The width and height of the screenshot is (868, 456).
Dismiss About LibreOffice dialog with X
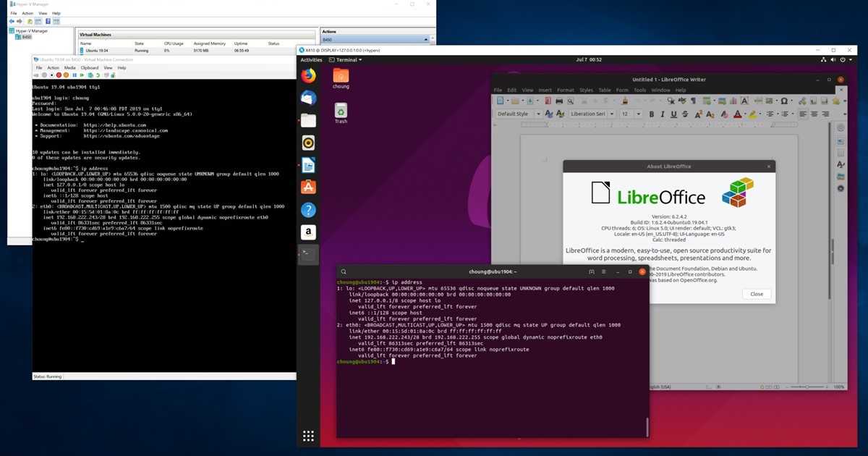[x=769, y=166]
